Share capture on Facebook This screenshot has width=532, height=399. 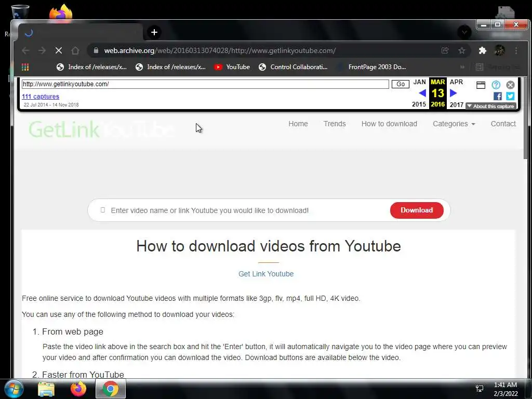point(497,96)
